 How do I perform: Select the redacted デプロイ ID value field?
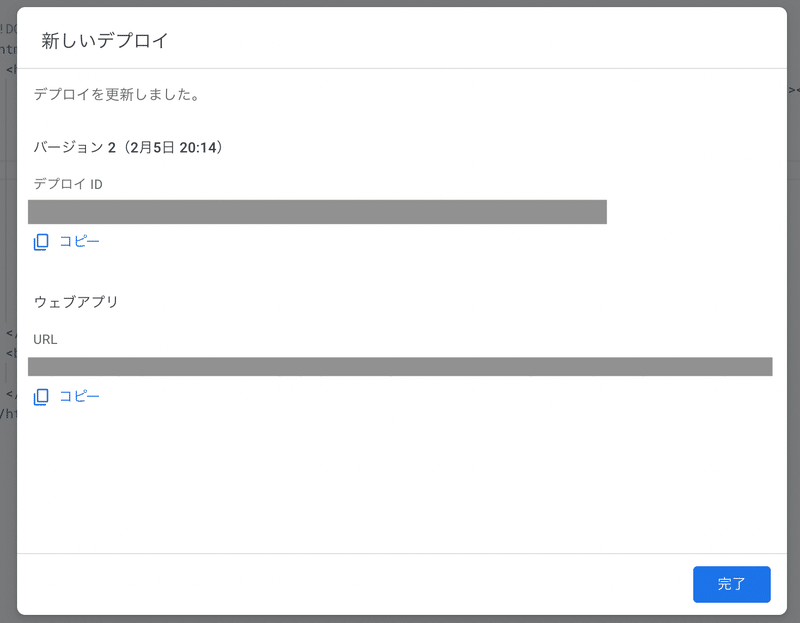[x=317, y=212]
